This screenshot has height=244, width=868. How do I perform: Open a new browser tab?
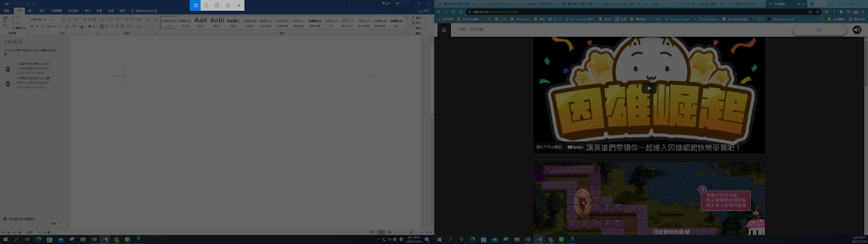[812, 4]
